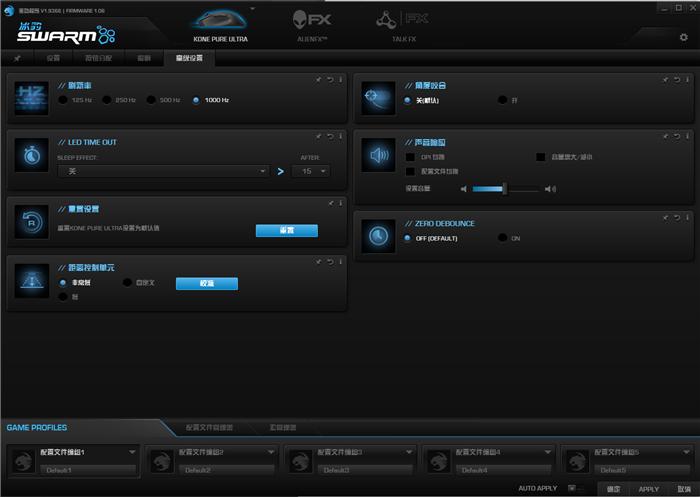This screenshot has height=497, width=700.
Task: Click the sound feedback speaker panel icon
Action: coord(378,155)
